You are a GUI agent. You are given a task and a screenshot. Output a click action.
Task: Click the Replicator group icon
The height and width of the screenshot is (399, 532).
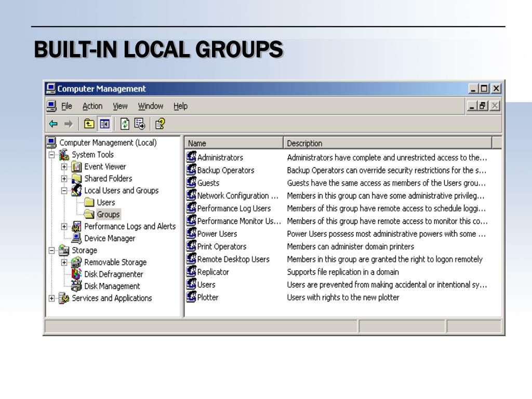point(191,271)
